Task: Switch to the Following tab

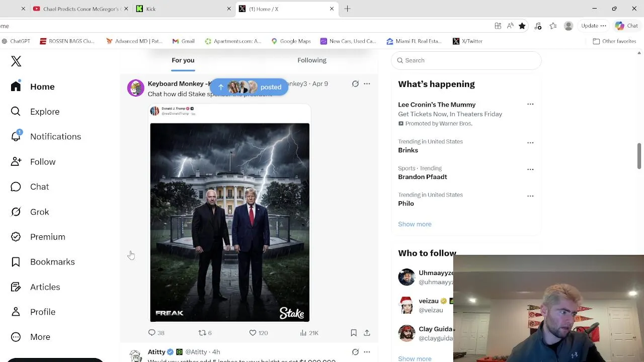Action: 312,60
